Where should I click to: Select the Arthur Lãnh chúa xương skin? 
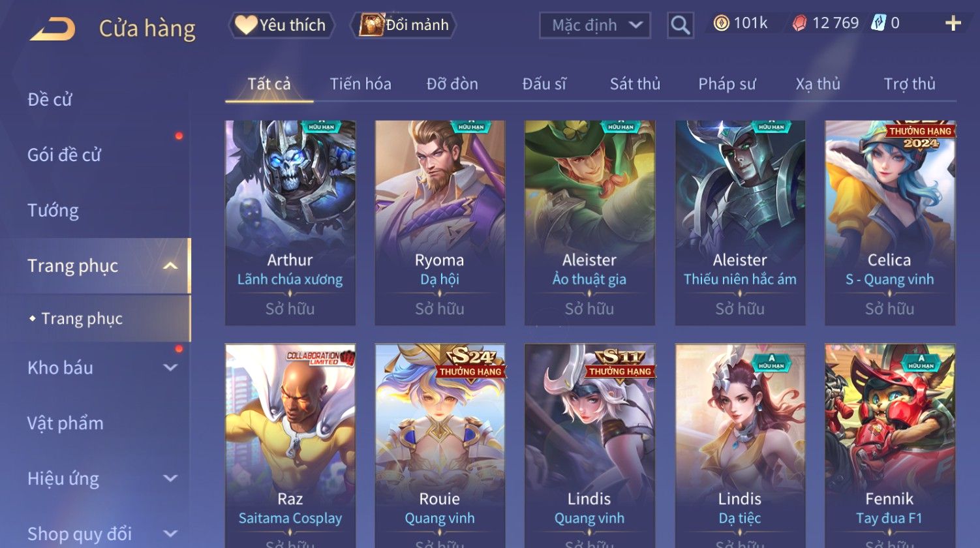pos(290,222)
